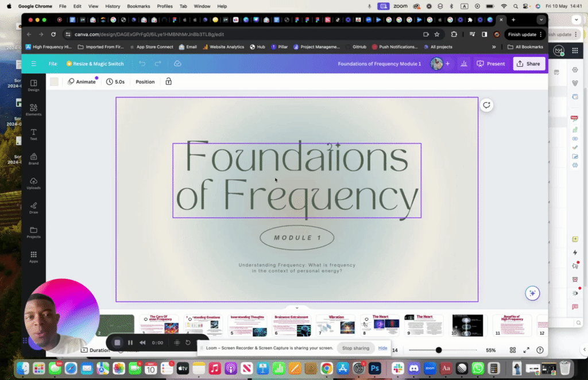Image resolution: width=588 pixels, height=380 pixels.
Task: Open the timer duration setting showing 5.0s
Action: [115, 82]
